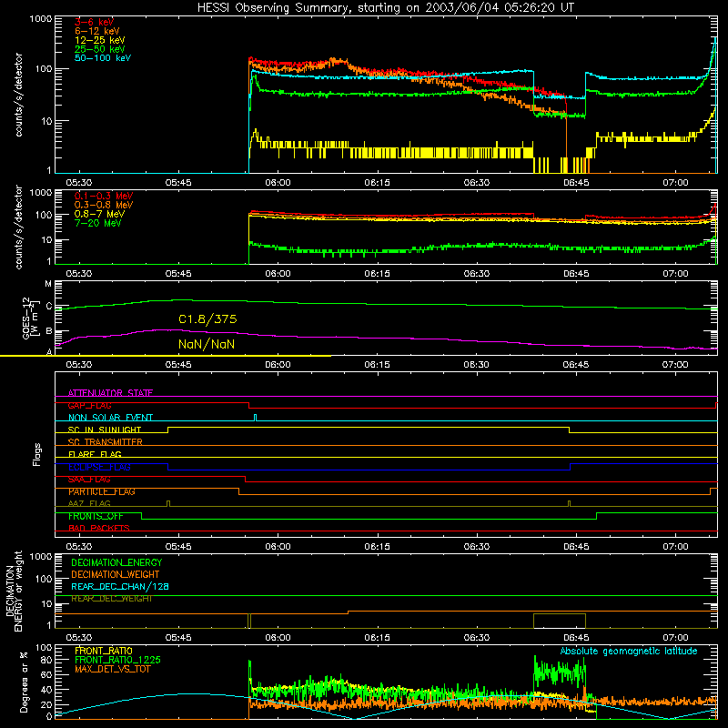Click the SC_IN_SUNLIGHT flag label
728x728 pixels.
pyautogui.click(x=105, y=430)
